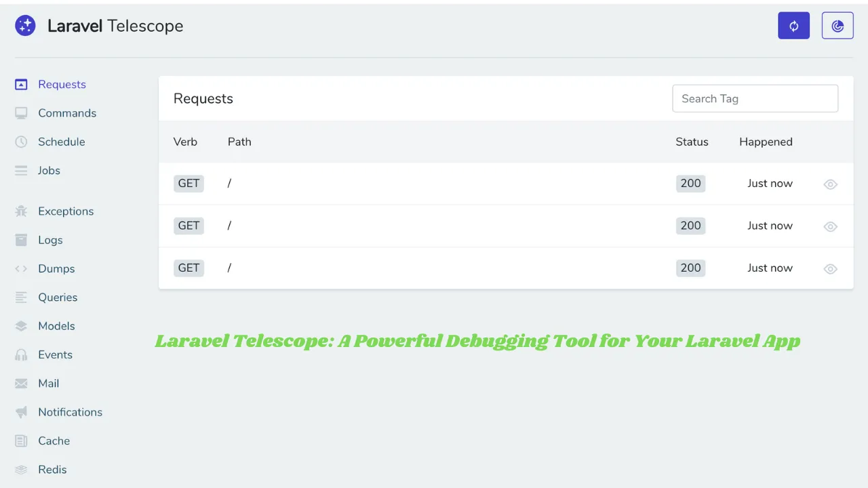The width and height of the screenshot is (868, 488).
Task: Open the Logs section
Action: pos(50,240)
